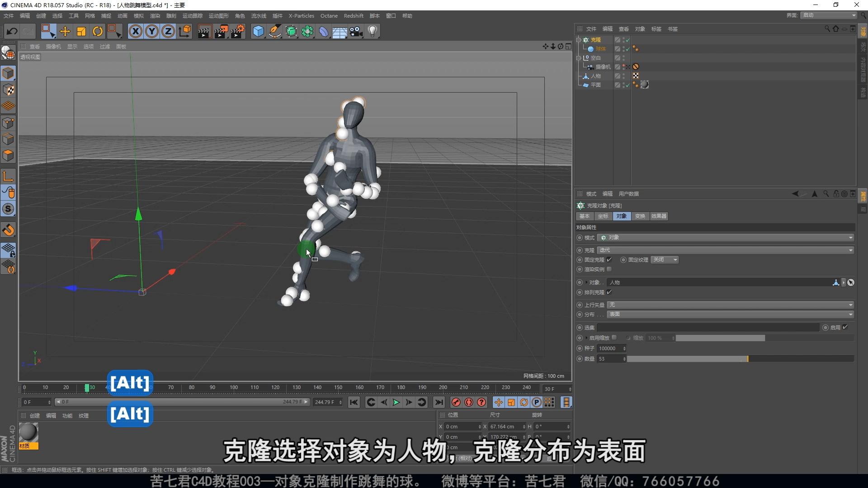Click the Enable Axis tool icon
Image resolution: width=868 pixels, height=488 pixels.
[8, 176]
